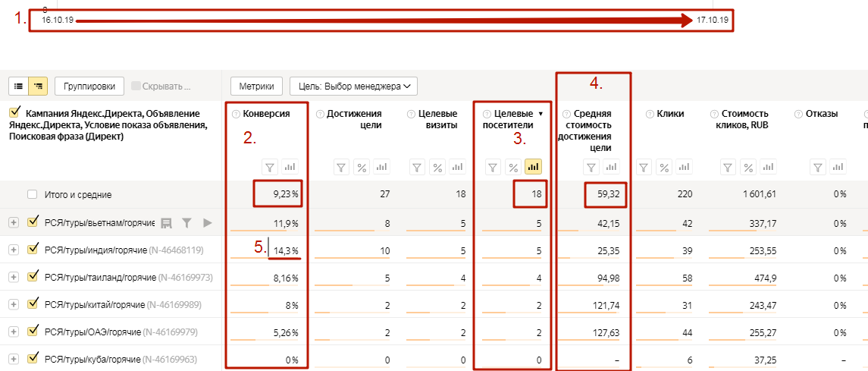Click chart icon under Клики column

pyautogui.click(x=685, y=167)
